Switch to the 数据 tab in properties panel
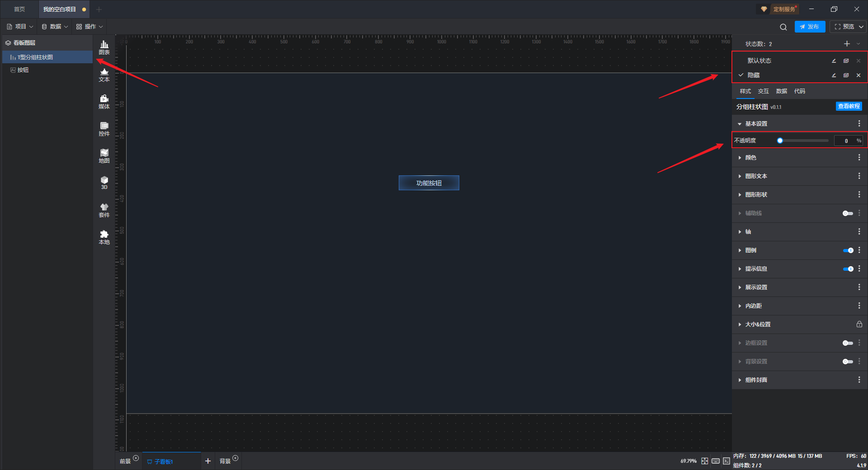The width and height of the screenshot is (868, 470). [x=782, y=91]
